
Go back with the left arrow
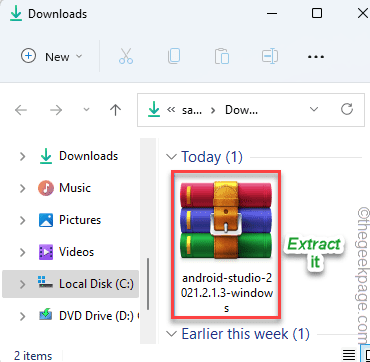click(21, 110)
